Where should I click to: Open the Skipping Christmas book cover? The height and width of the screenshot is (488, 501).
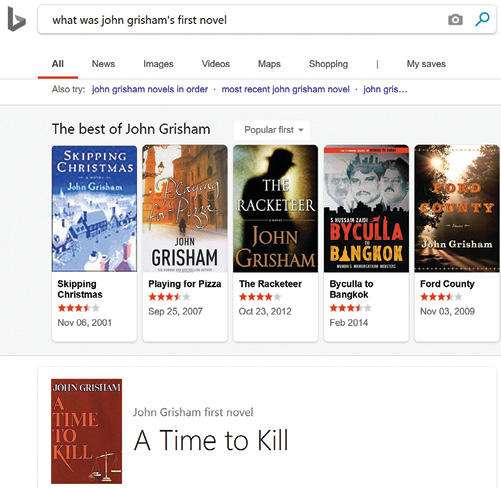[x=94, y=209]
